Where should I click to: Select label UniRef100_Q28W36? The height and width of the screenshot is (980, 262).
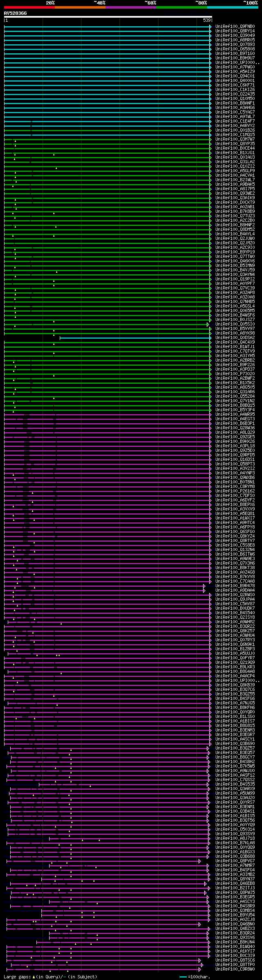pyautogui.click(x=235, y=428)
